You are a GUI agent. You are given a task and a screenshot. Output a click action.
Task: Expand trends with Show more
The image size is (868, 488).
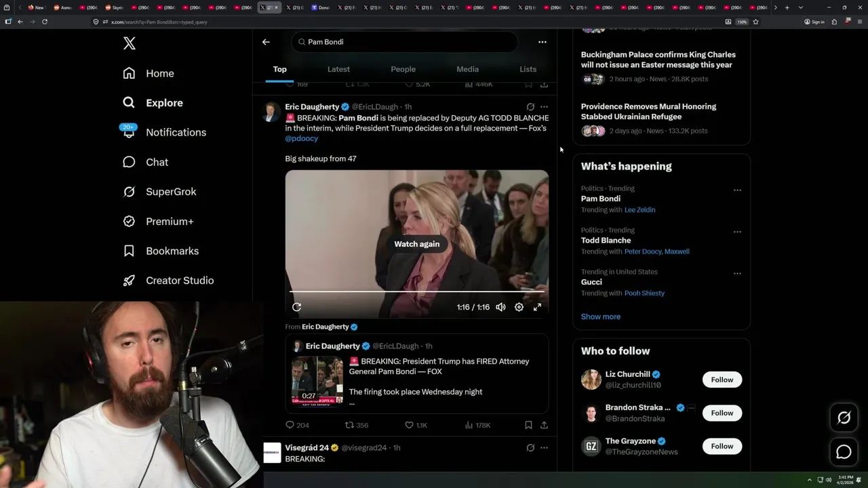click(601, 317)
